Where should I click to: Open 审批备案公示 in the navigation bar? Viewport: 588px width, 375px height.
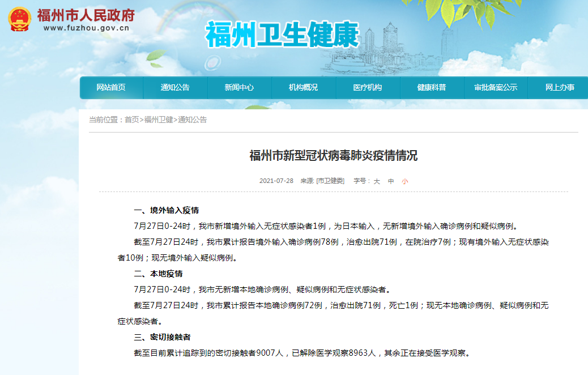(496, 87)
